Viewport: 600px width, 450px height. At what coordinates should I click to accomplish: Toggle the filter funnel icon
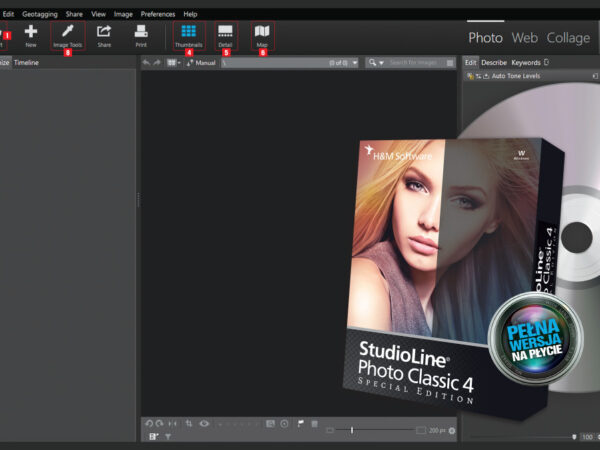(168, 437)
